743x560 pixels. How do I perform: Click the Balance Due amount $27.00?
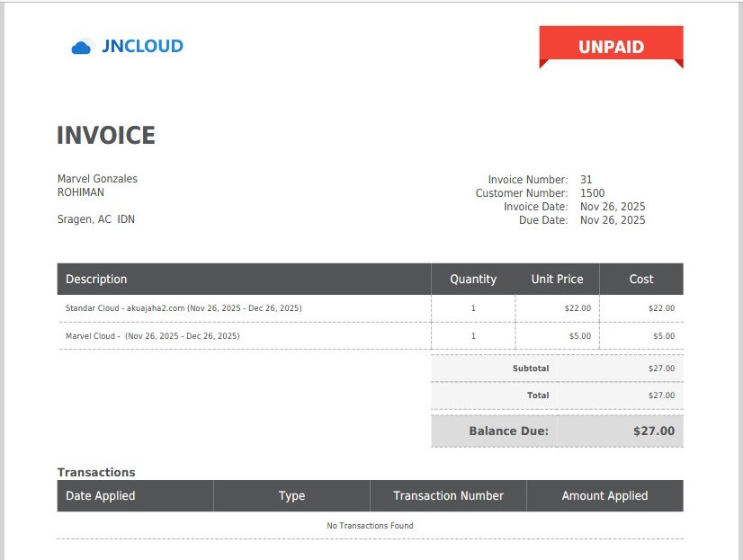pos(653,431)
